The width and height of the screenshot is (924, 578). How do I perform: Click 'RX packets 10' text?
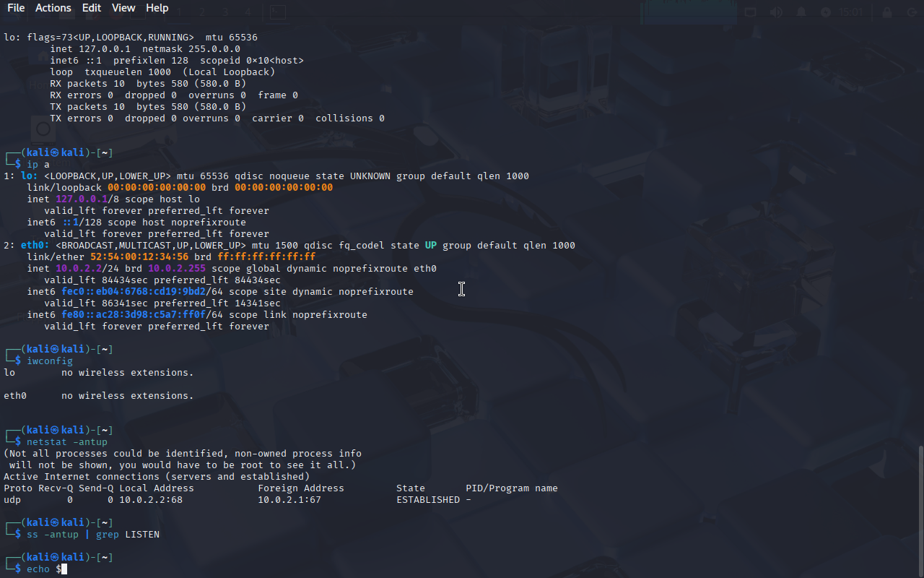pos(87,84)
